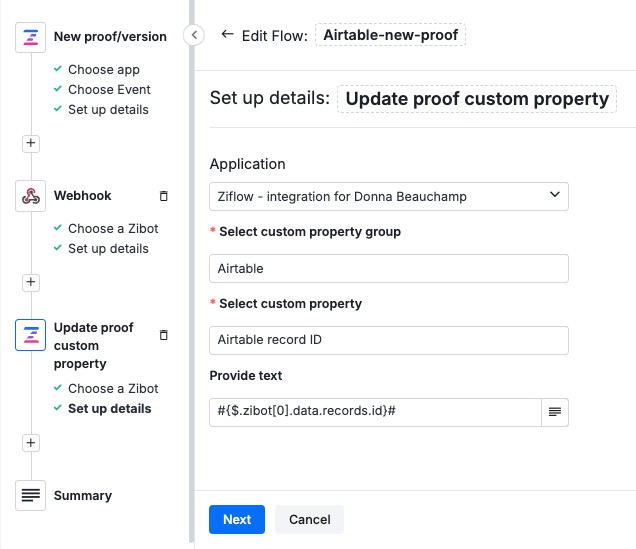
Task: Open the Application dropdown
Action: pos(389,197)
